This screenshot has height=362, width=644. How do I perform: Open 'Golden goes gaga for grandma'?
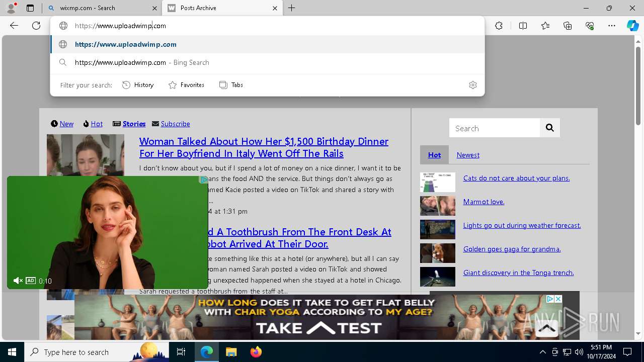click(512, 249)
